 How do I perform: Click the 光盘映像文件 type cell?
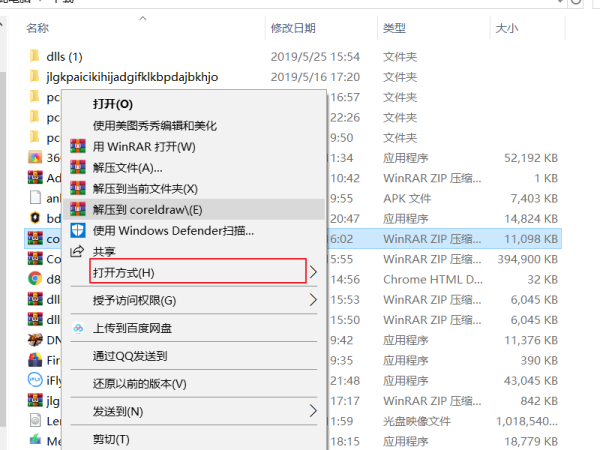coord(417,421)
